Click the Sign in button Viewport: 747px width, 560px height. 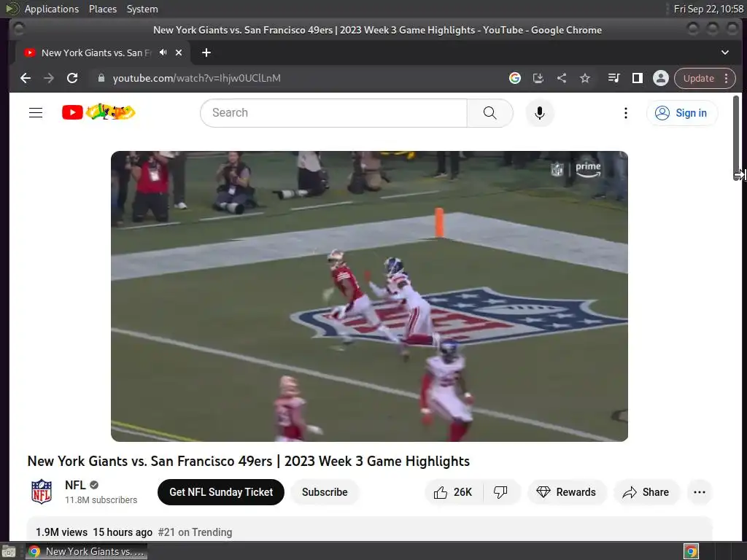point(682,113)
